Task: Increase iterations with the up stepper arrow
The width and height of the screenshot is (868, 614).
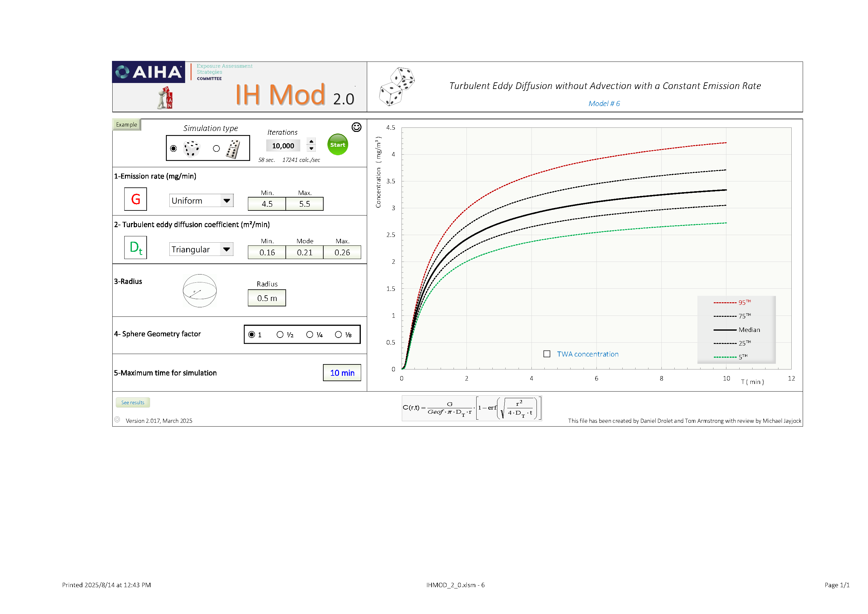Action: 311,141
